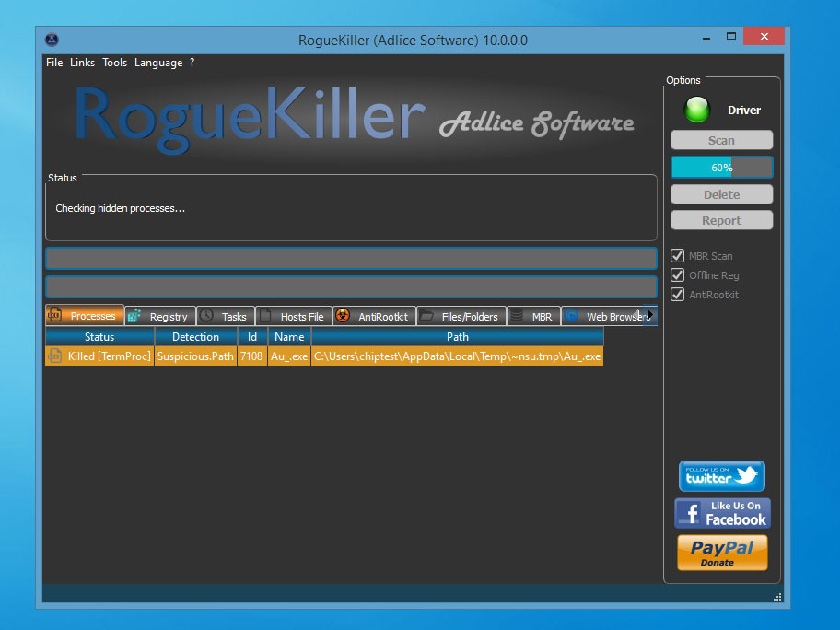
Task: Toggle the AntiRootkit checkbox
Action: [678, 295]
